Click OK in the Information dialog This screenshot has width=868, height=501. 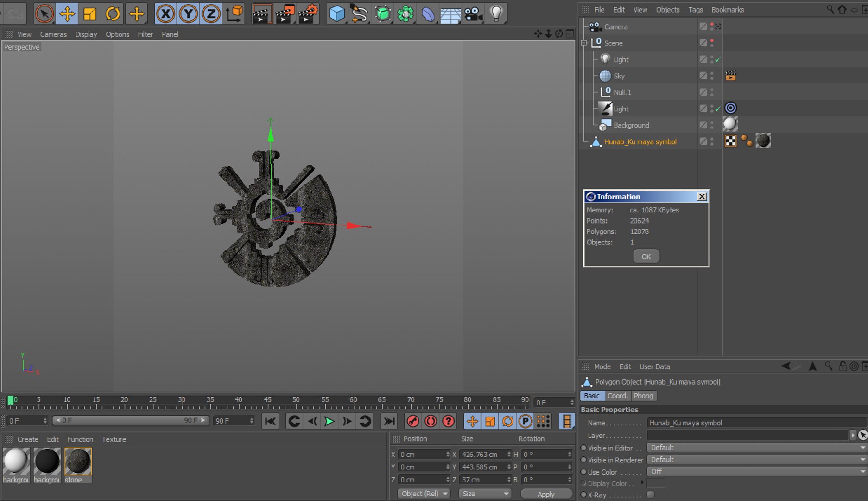coord(646,257)
